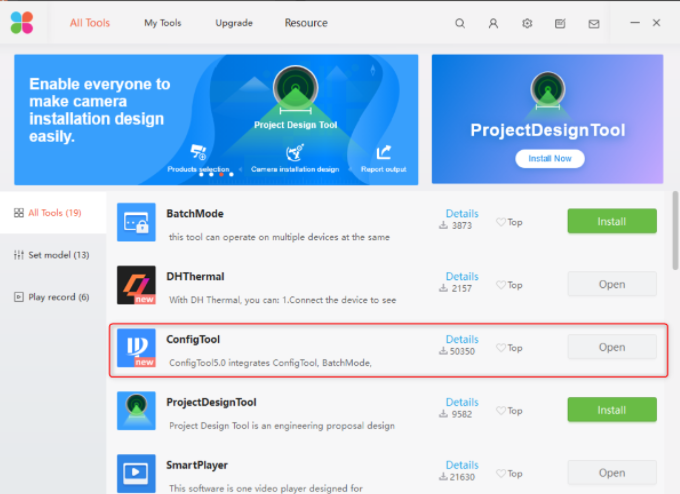The width and height of the screenshot is (680, 494).
Task: Open the user account icon
Action: coord(493,23)
